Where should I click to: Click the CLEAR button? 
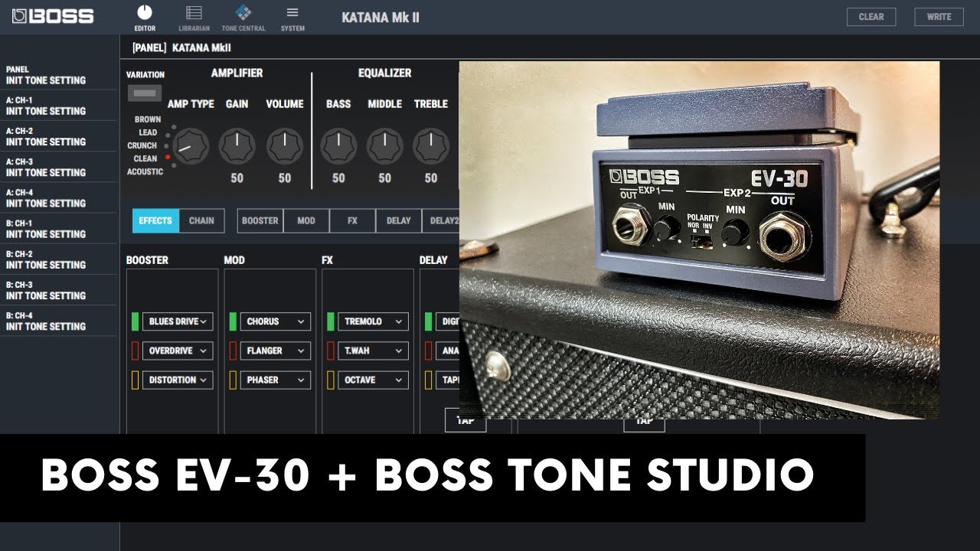[871, 16]
